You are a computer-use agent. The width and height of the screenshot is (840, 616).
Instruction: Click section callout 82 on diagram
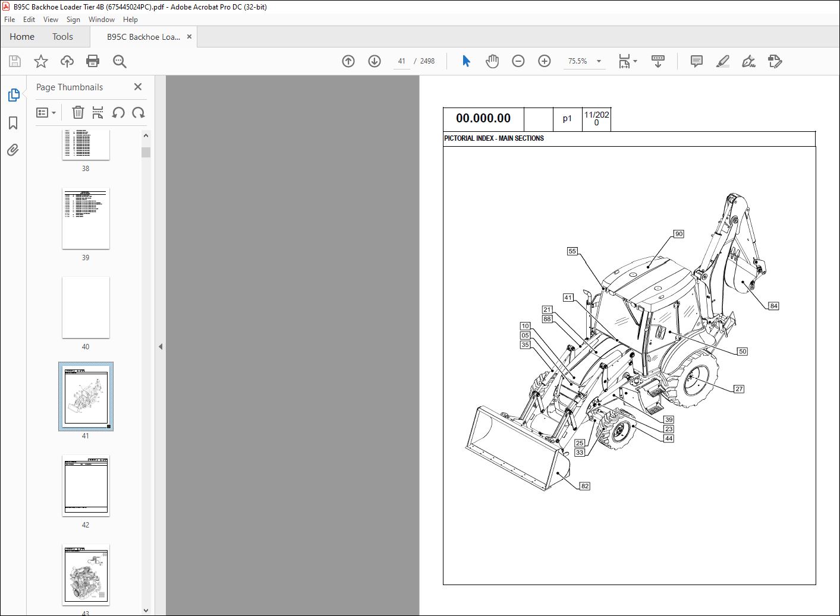click(x=585, y=486)
